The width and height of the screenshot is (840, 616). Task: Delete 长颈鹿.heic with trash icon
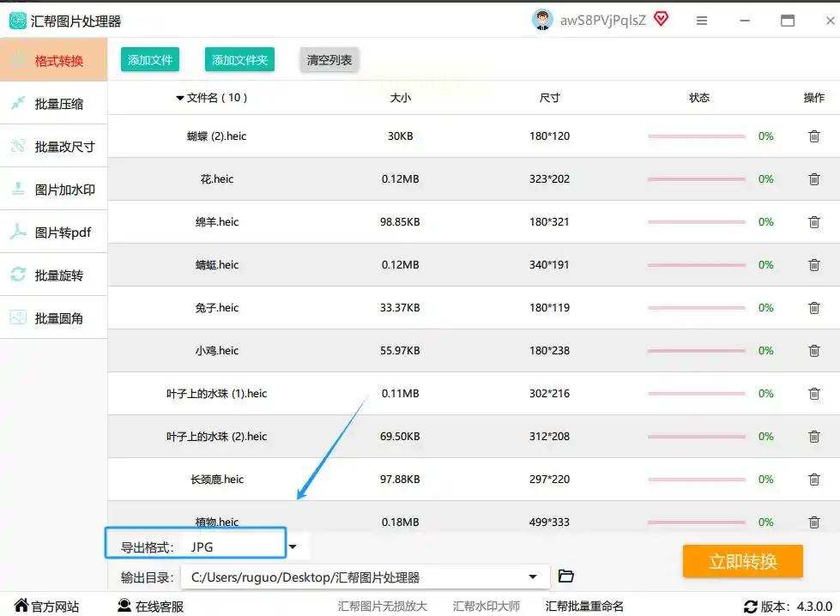tap(813, 479)
